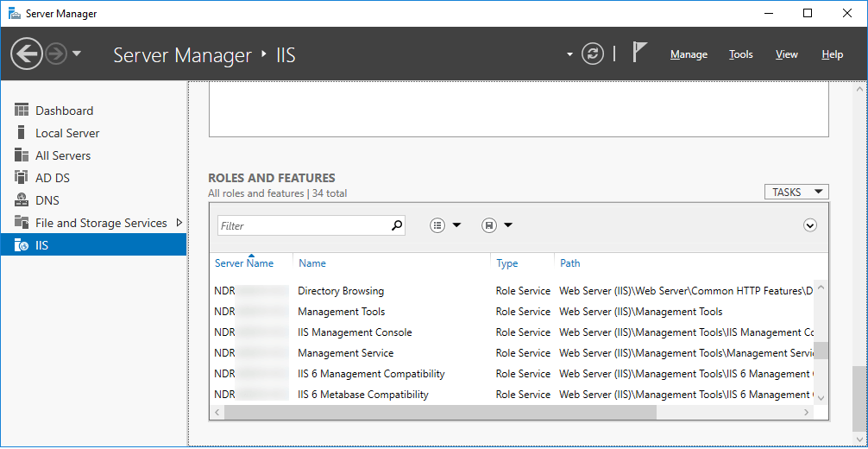Open the Notifications flag
Viewport: 868px width, 449px height.
point(639,54)
